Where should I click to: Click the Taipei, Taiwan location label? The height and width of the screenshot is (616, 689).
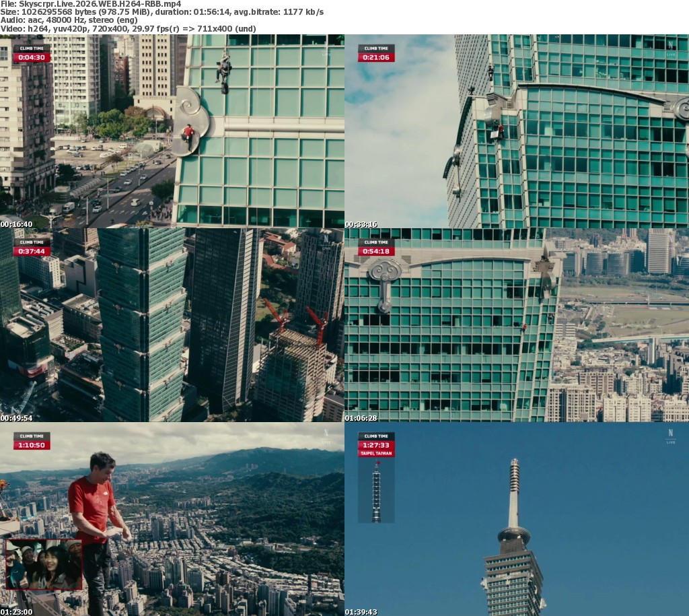point(376,454)
